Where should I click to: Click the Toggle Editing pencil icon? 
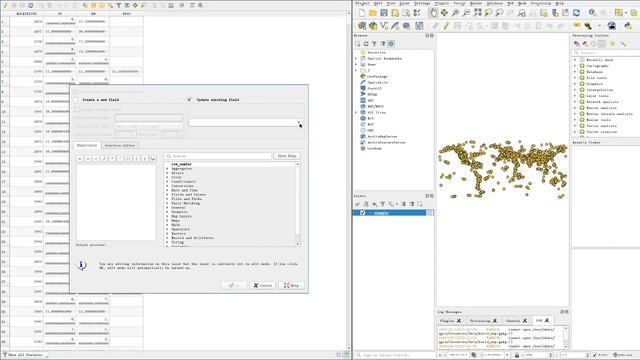447,26
